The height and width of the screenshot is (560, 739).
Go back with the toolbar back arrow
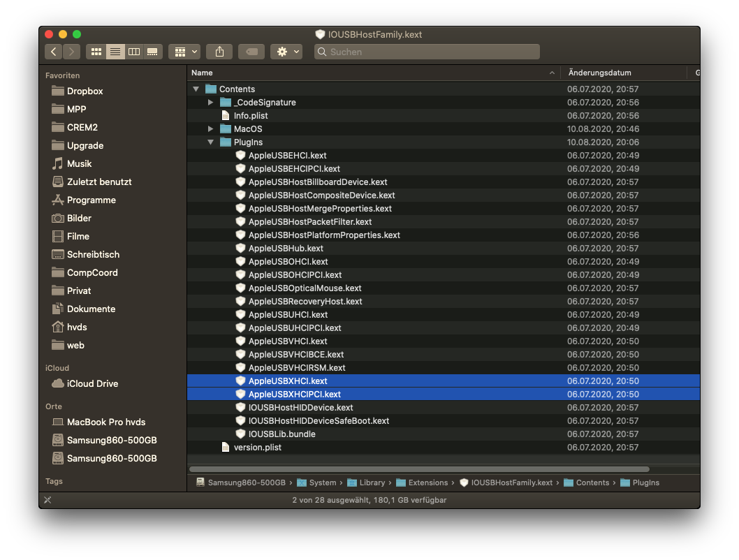[54, 52]
